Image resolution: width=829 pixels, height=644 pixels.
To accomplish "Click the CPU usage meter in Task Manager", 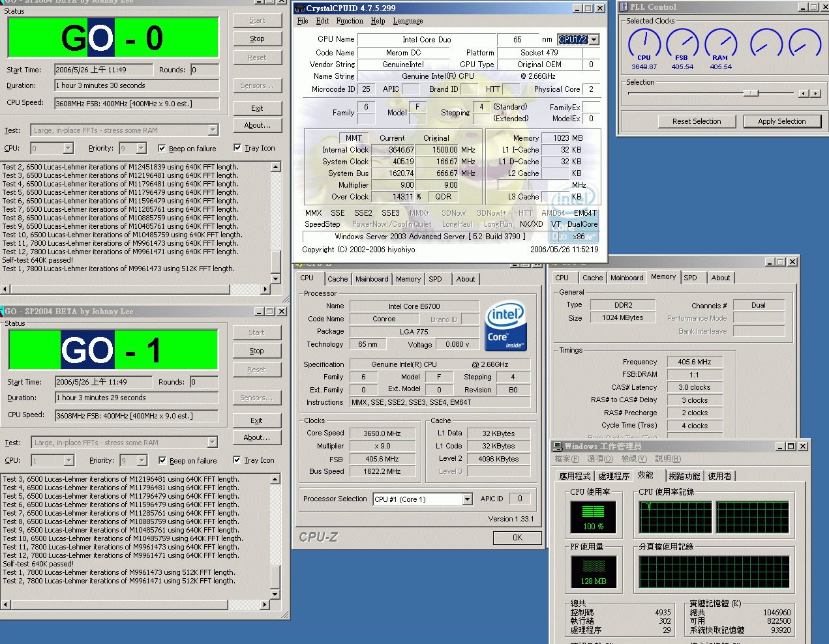I will [x=593, y=517].
